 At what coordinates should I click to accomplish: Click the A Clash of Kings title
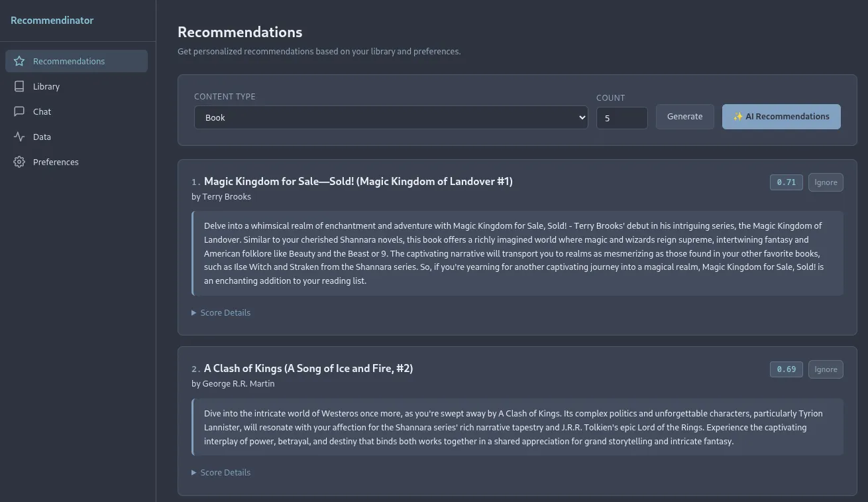(x=308, y=368)
